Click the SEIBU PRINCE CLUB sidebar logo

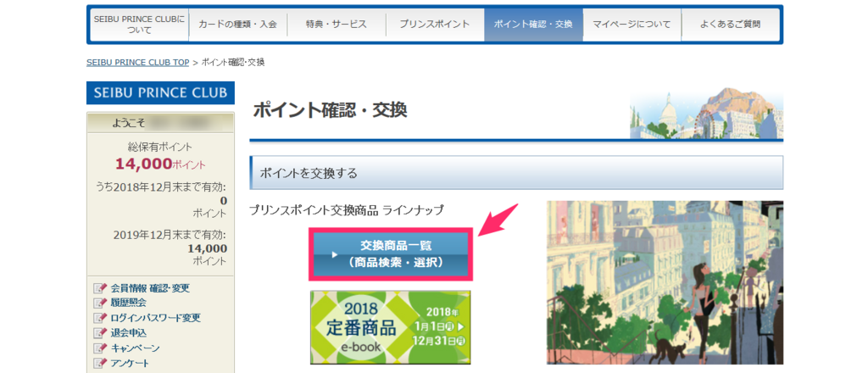pos(160,93)
